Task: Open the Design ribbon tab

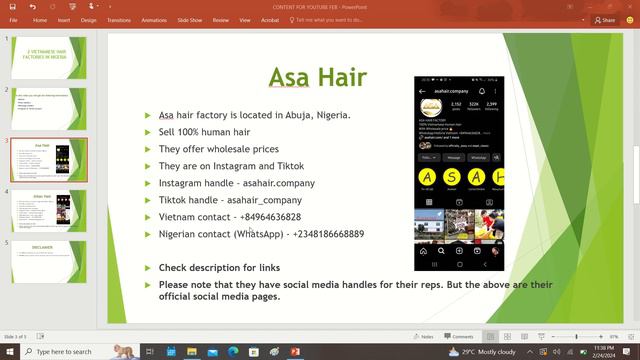Action: click(88, 20)
